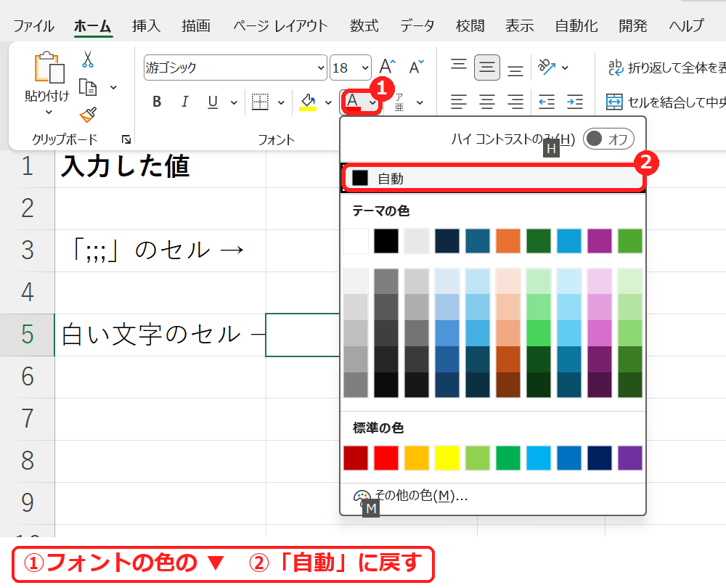Open the font color dropdown arrow
The image size is (726, 588).
coord(372,102)
